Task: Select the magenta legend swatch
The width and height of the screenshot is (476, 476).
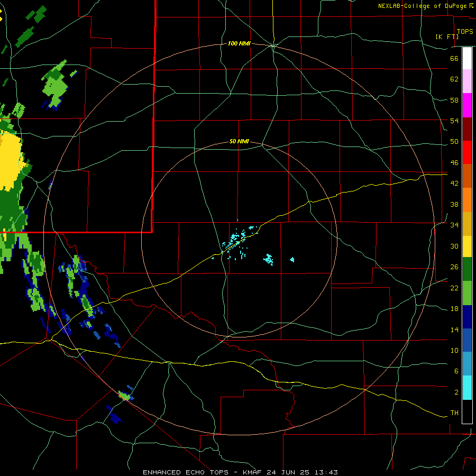Action: (x=467, y=105)
